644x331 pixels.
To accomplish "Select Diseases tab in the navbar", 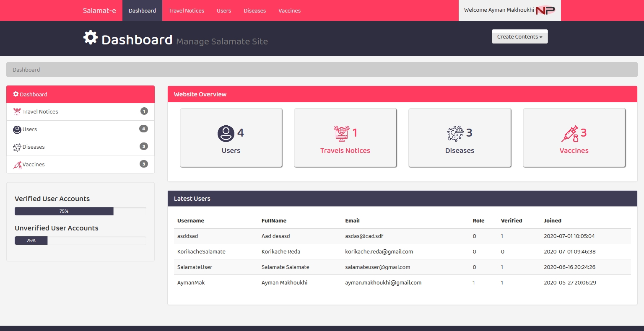I will coord(254,10).
